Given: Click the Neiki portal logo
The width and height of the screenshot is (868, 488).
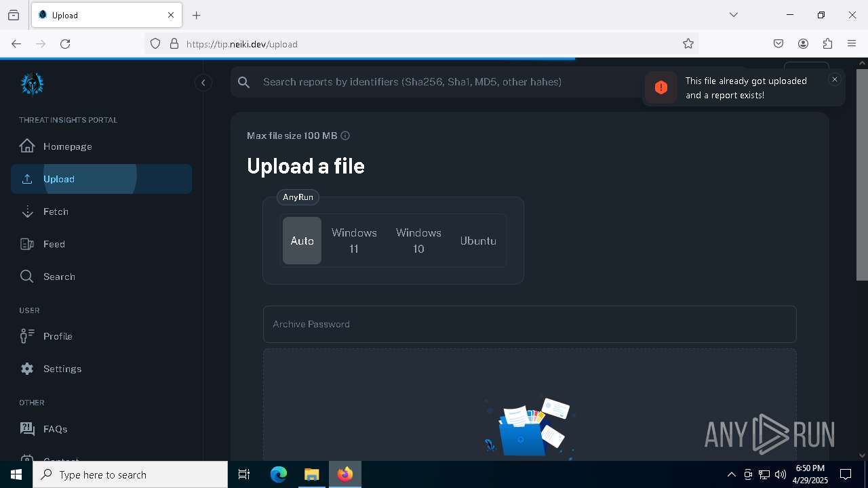Looking at the screenshot, I should pos(32,84).
